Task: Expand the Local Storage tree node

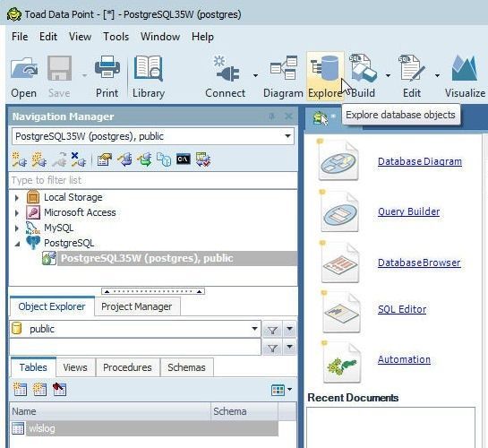Action: [17, 197]
